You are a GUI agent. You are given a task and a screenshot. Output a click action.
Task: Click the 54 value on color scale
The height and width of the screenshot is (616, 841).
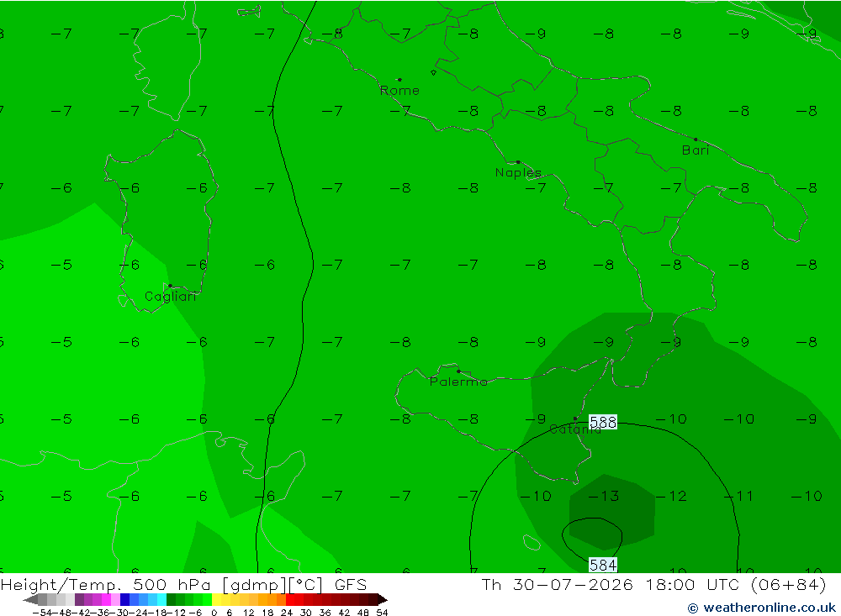(x=382, y=613)
